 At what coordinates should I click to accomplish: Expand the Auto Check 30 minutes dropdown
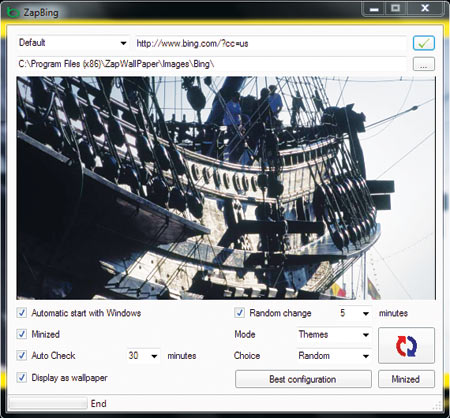coord(143,356)
